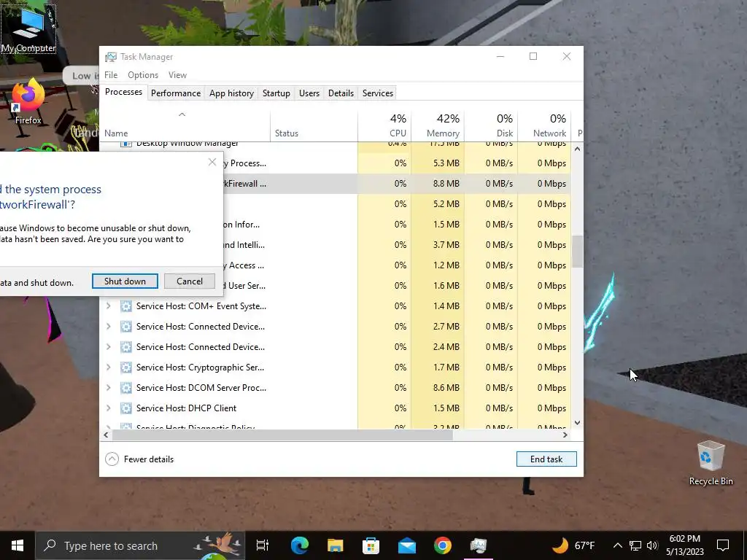Expand the 2.4 MB Connected Device service row
Screen dimensions: 747x560
click(109, 347)
